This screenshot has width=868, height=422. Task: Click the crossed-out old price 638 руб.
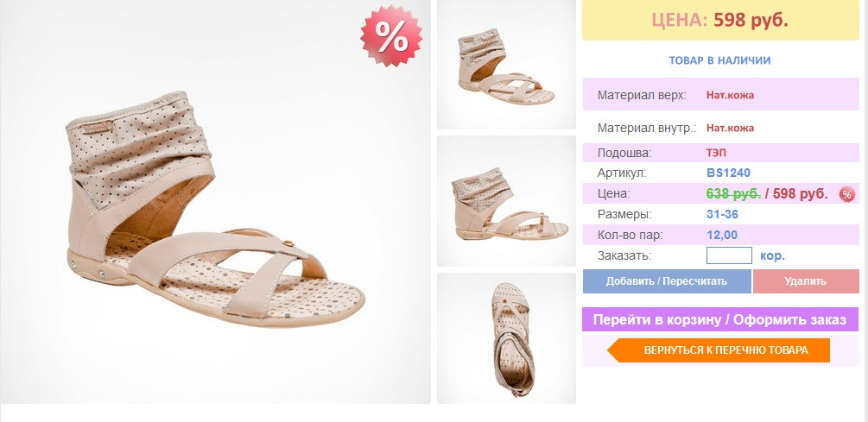pyautogui.click(x=733, y=193)
